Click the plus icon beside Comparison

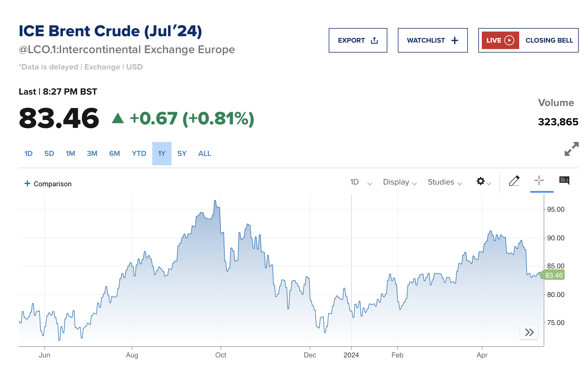(x=27, y=183)
